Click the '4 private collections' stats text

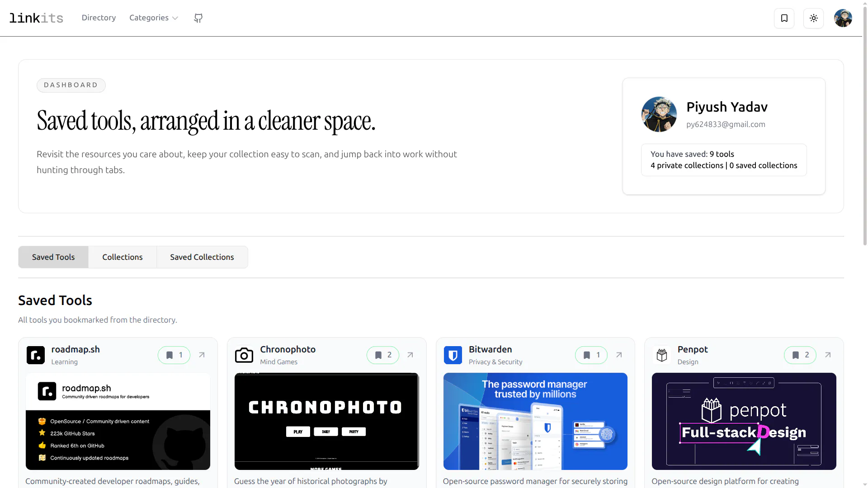(687, 165)
